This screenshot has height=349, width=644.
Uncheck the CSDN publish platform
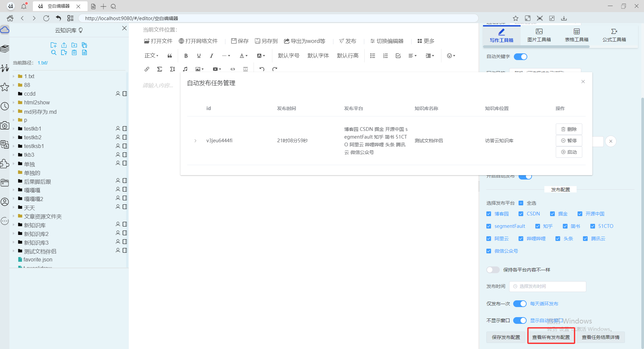(521, 214)
